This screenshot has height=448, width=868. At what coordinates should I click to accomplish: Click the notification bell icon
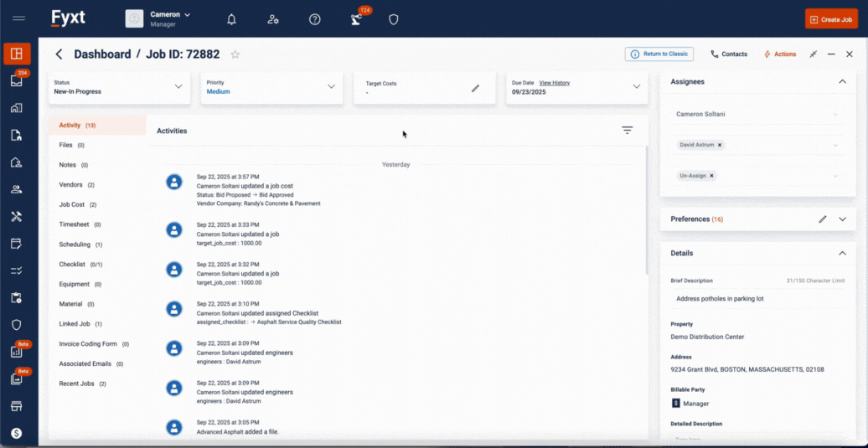231,19
